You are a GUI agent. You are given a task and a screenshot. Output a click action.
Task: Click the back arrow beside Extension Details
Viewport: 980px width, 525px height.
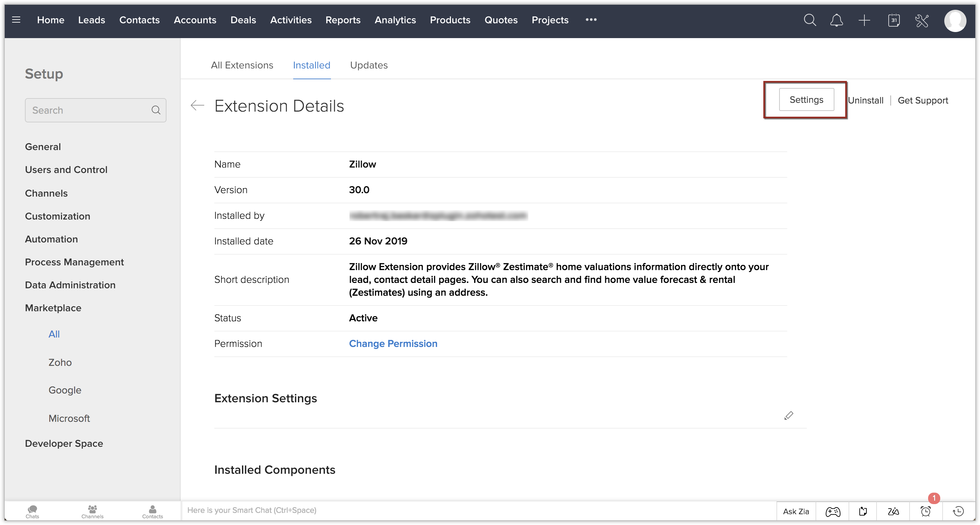(197, 105)
